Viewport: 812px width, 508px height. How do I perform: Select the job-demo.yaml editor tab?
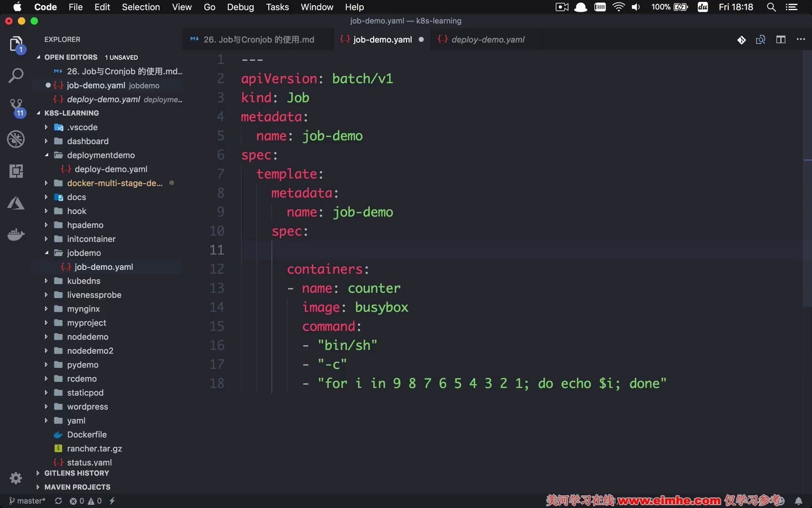click(382, 40)
